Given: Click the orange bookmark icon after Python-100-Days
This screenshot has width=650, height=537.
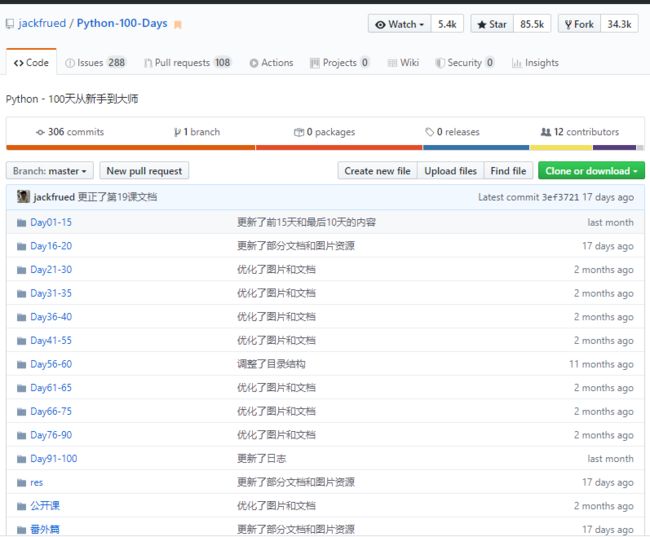Looking at the screenshot, I should click(x=178, y=25).
